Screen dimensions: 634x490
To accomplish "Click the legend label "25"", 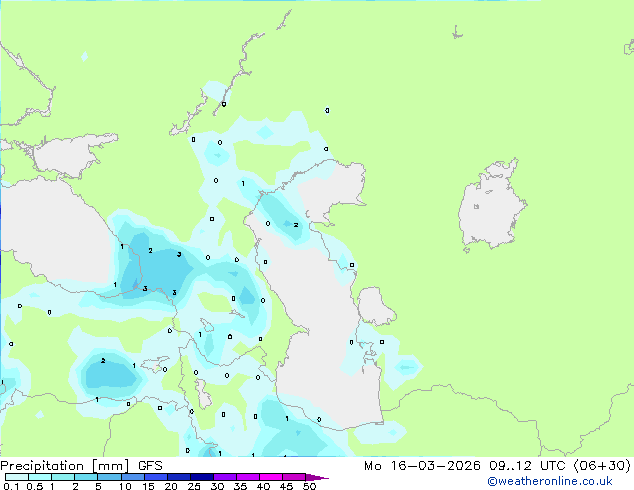I will coord(194,486).
